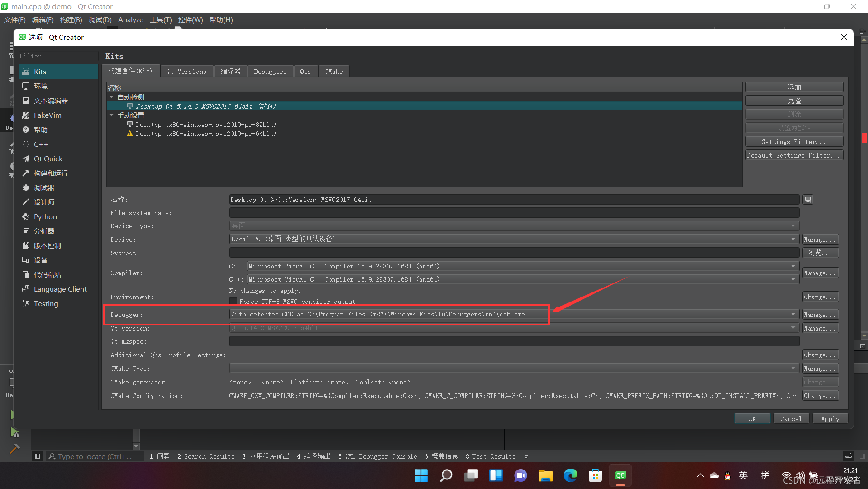Image resolution: width=868 pixels, height=489 pixels.
Task: Open 设备 settings category
Action: click(58, 260)
